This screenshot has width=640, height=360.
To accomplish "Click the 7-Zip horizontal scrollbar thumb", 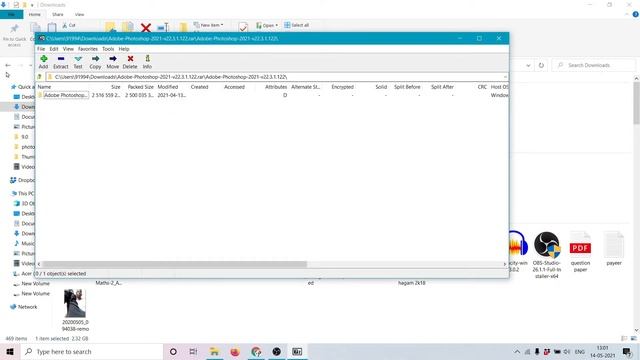I will click(x=174, y=264).
